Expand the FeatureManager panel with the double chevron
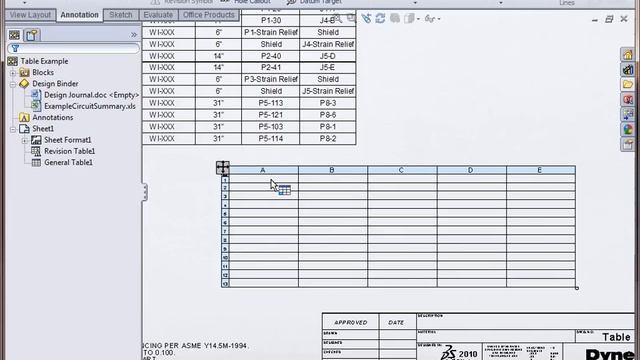Viewport: 640px width, 360px height. [x=134, y=35]
